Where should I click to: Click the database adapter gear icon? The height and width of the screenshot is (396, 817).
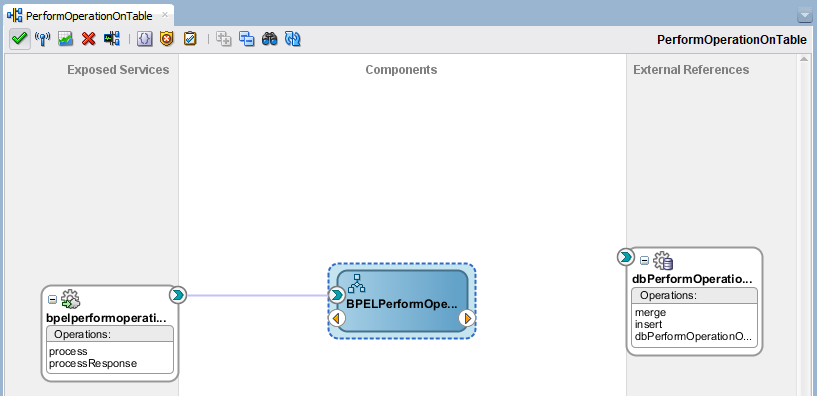pyautogui.click(x=663, y=260)
